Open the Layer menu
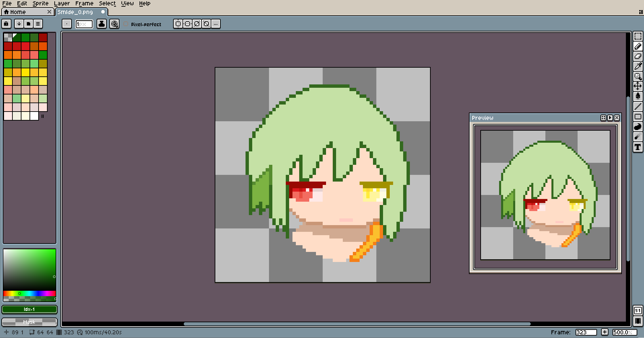Viewport: 644px width, 338px height. (62, 3)
